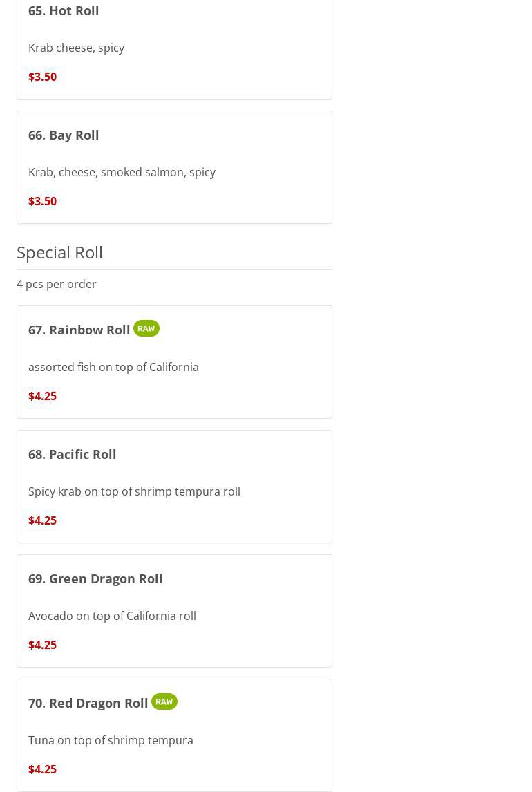Click 'assorted fish on top of California' text
532x792 pixels.
point(113,367)
